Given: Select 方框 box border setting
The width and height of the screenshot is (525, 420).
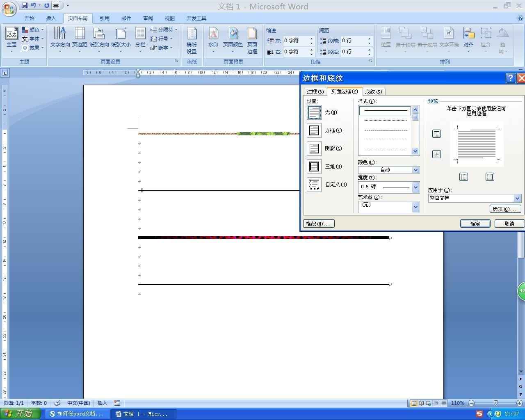Looking at the screenshot, I should [314, 130].
